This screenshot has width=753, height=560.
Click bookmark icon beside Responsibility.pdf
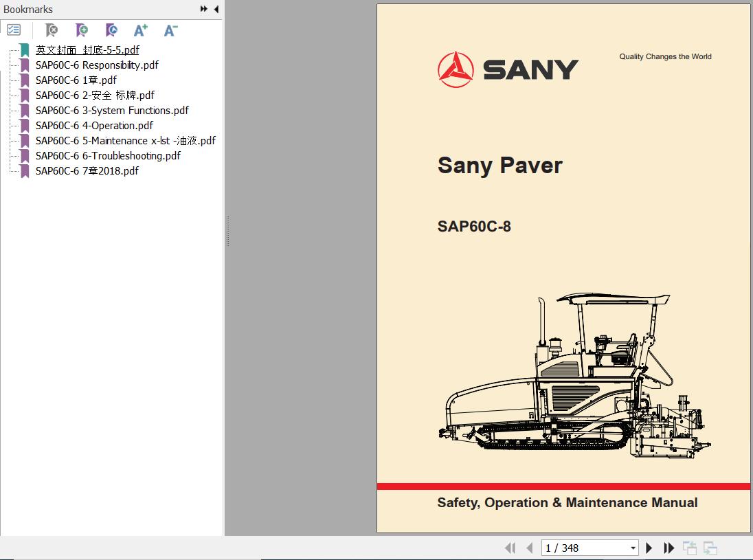tap(25, 65)
